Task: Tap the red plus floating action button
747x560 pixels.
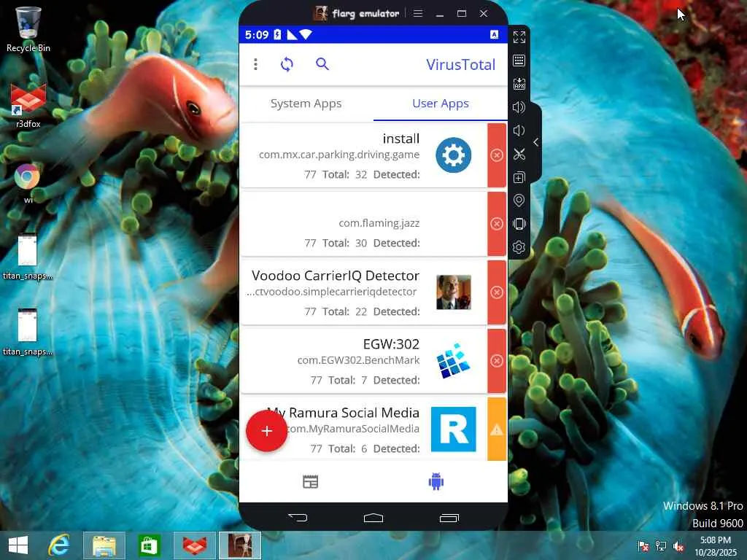Action: tap(267, 431)
